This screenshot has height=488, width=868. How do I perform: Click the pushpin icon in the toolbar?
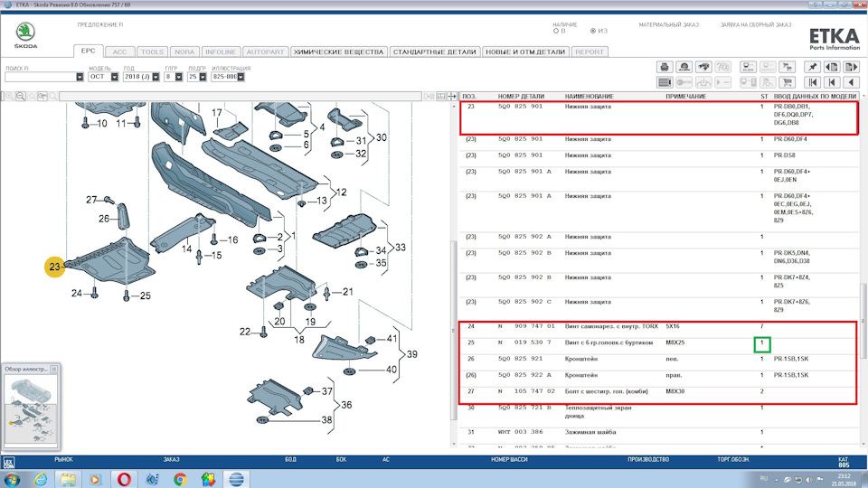[812, 67]
